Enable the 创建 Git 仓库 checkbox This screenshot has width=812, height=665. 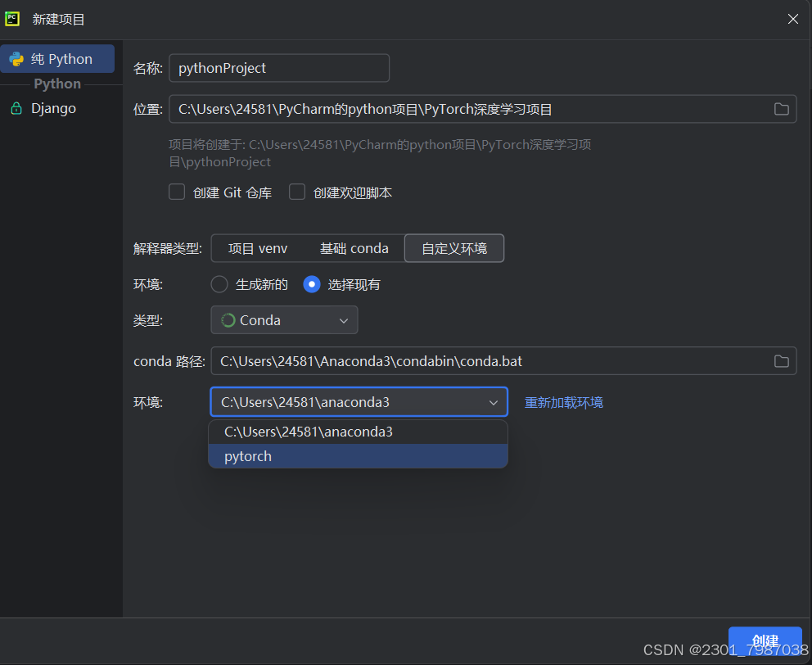click(x=176, y=192)
